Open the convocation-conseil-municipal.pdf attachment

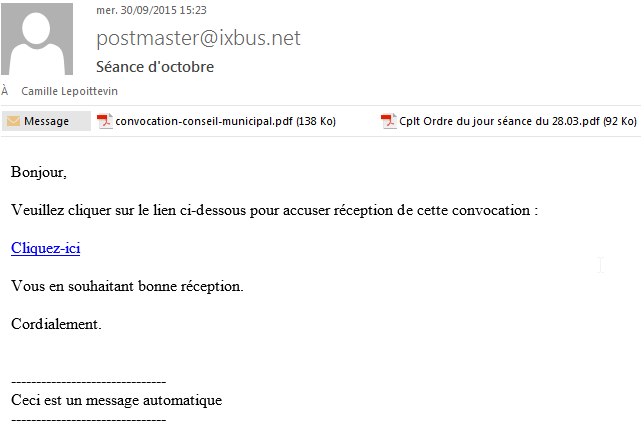coord(224,121)
